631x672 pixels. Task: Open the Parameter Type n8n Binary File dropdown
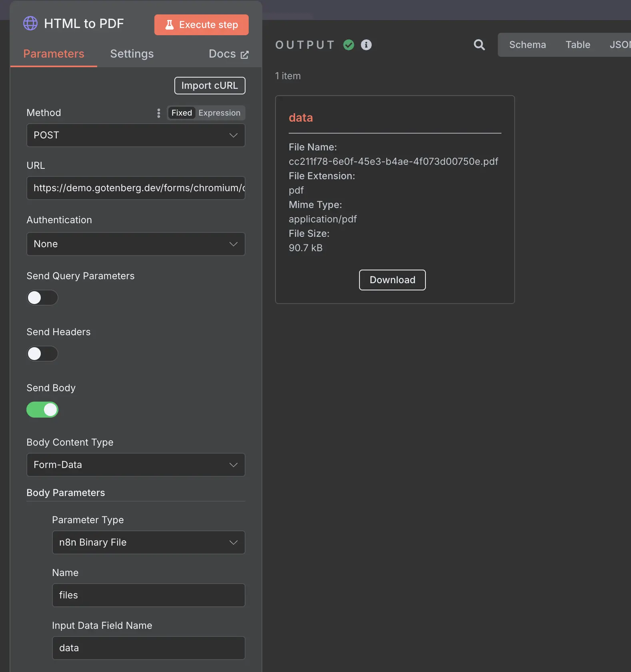149,542
